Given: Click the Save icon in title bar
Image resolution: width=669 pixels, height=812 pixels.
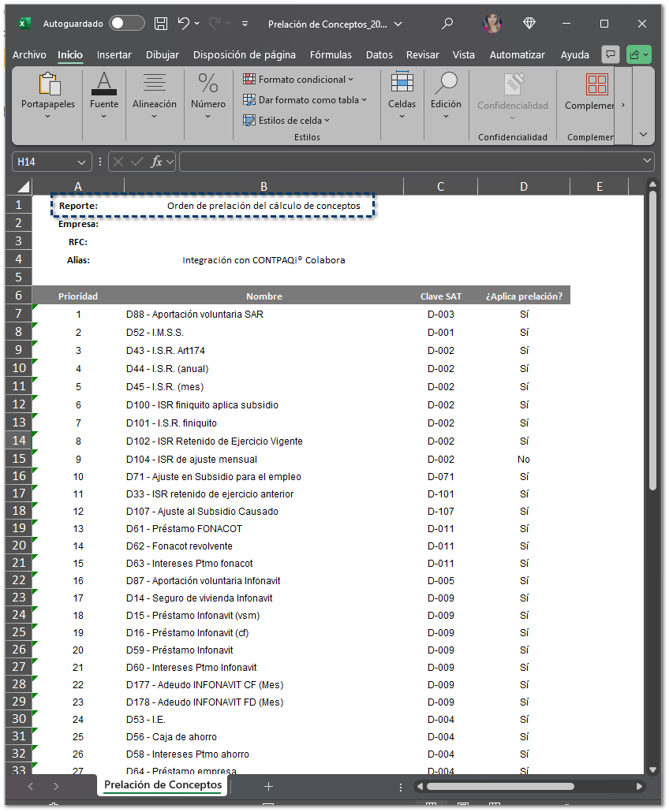Looking at the screenshot, I should click(x=161, y=24).
